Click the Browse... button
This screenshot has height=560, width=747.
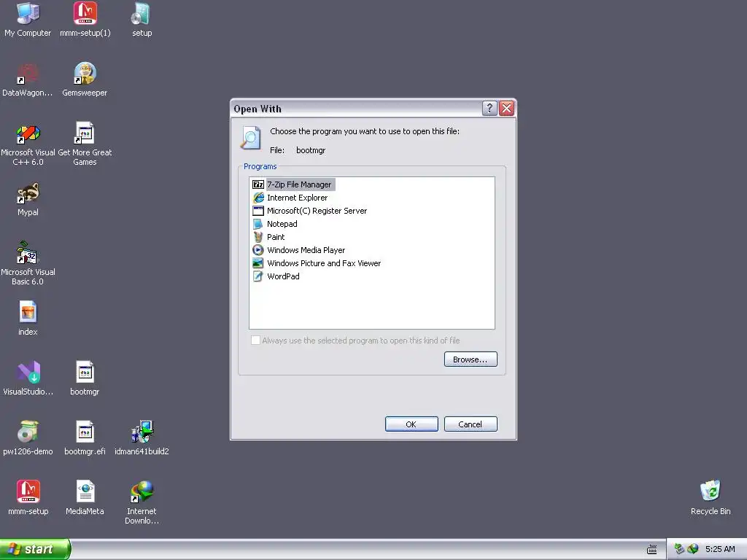pyautogui.click(x=471, y=359)
